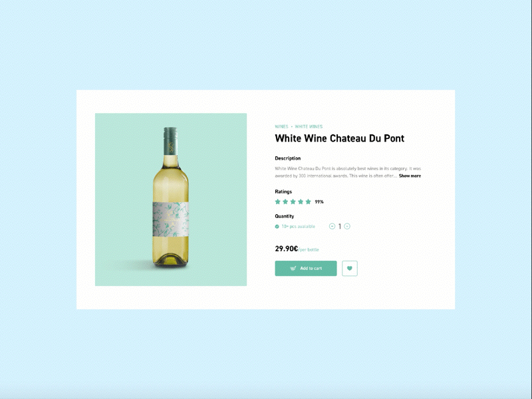Click the wine bottle product image
The width and height of the screenshot is (532, 399).
pyautogui.click(x=171, y=199)
